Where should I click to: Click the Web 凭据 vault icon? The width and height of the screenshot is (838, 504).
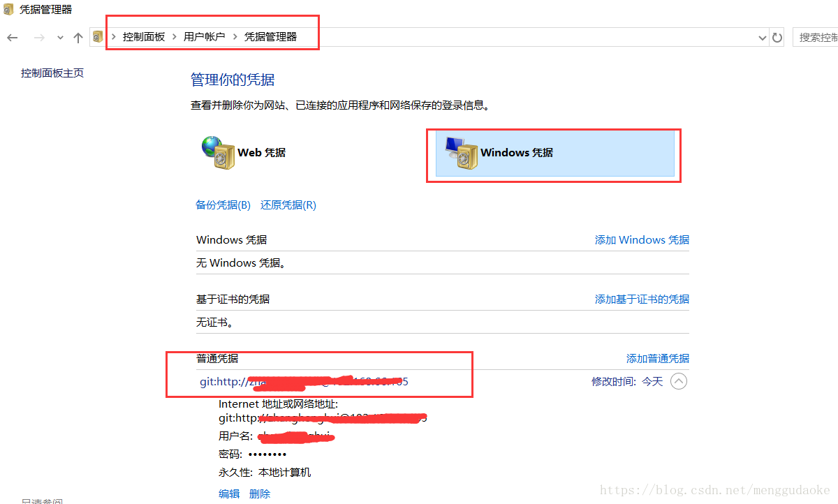click(x=218, y=152)
